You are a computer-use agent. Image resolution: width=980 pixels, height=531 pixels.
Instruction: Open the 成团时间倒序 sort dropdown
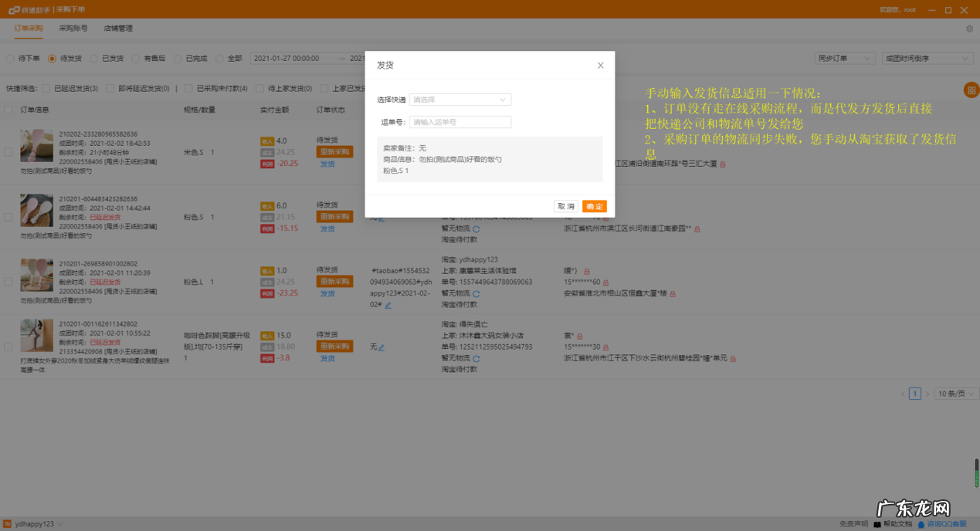926,58
